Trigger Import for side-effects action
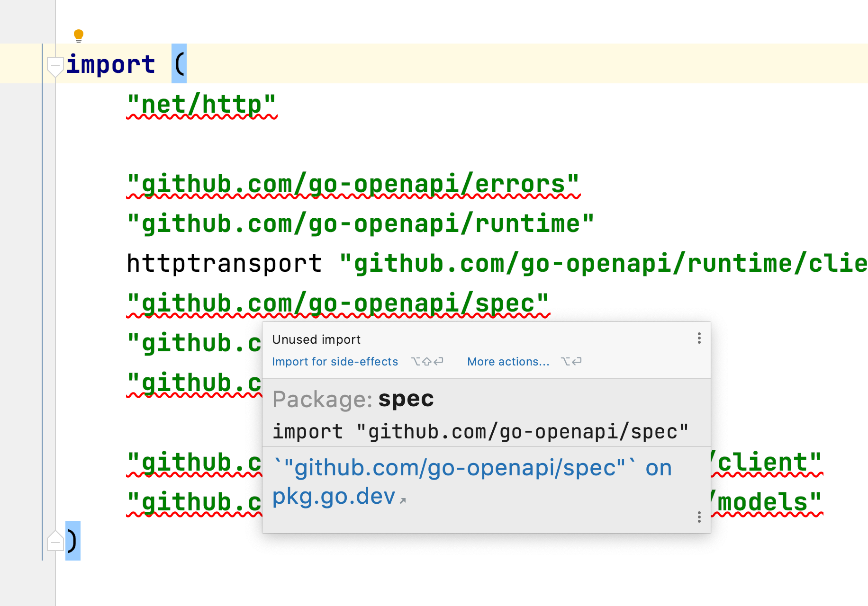This screenshot has height=606, width=868. click(x=335, y=361)
